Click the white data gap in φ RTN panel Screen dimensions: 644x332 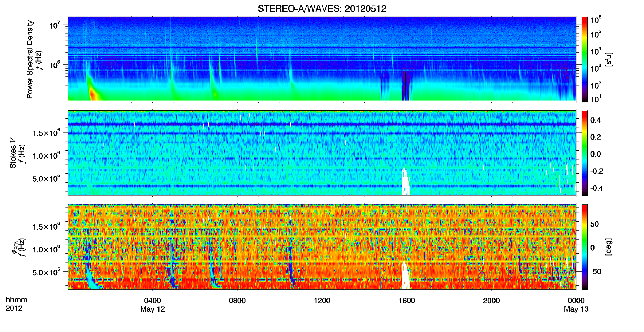point(406,276)
